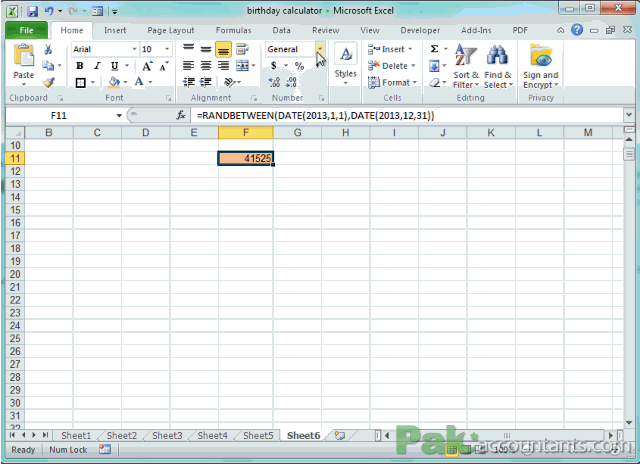Viewport: 640px width, 464px height.
Task: Click the Paste clipboard icon
Action: coord(24,56)
